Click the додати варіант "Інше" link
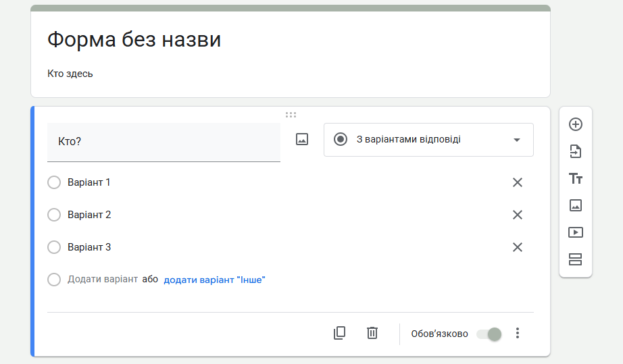The image size is (623, 364). click(x=214, y=280)
